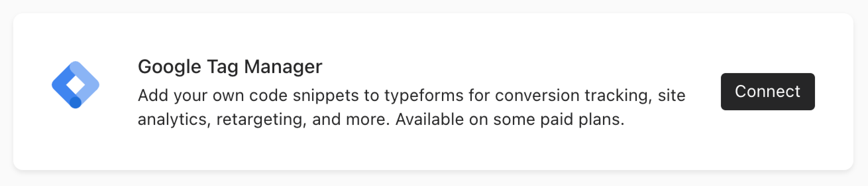Click the word Manager in the title
The height and width of the screenshot is (186, 868).
pos(283,66)
